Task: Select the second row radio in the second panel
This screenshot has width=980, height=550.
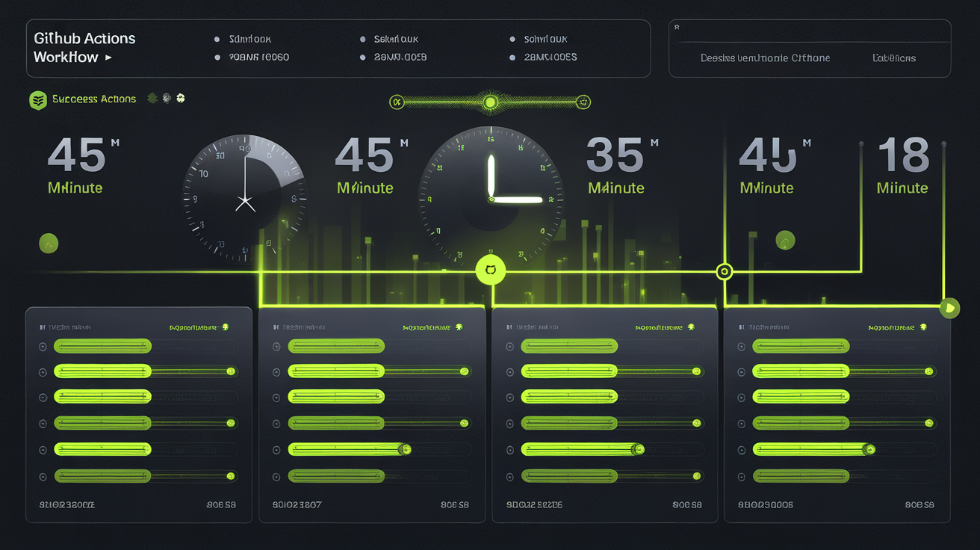Action: pyautogui.click(x=276, y=371)
